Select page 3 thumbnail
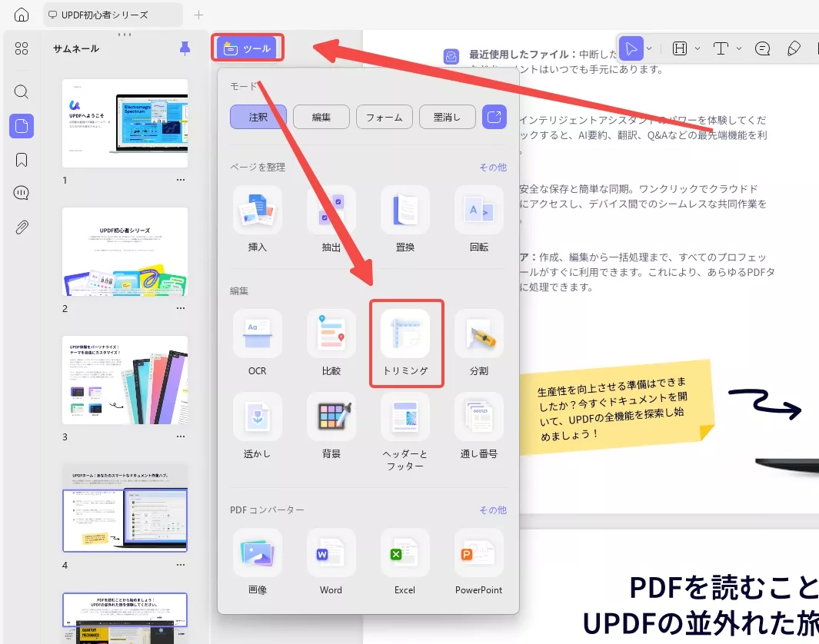The image size is (819, 644). [125, 380]
